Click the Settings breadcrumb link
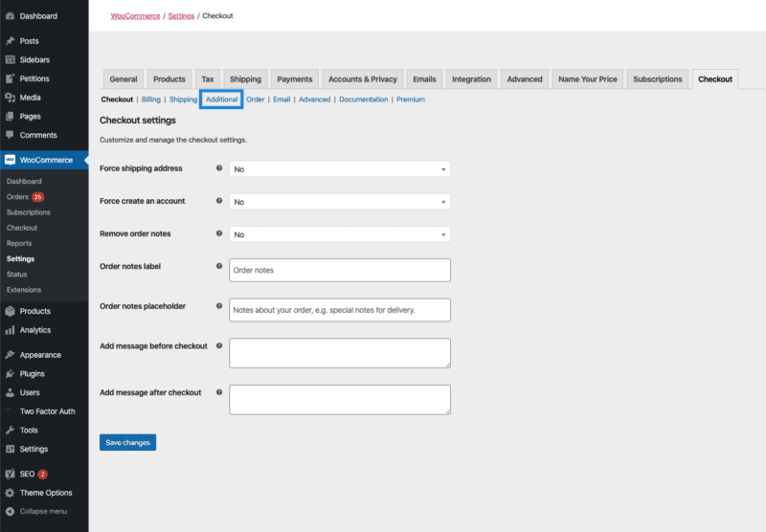766x532 pixels. [181, 15]
